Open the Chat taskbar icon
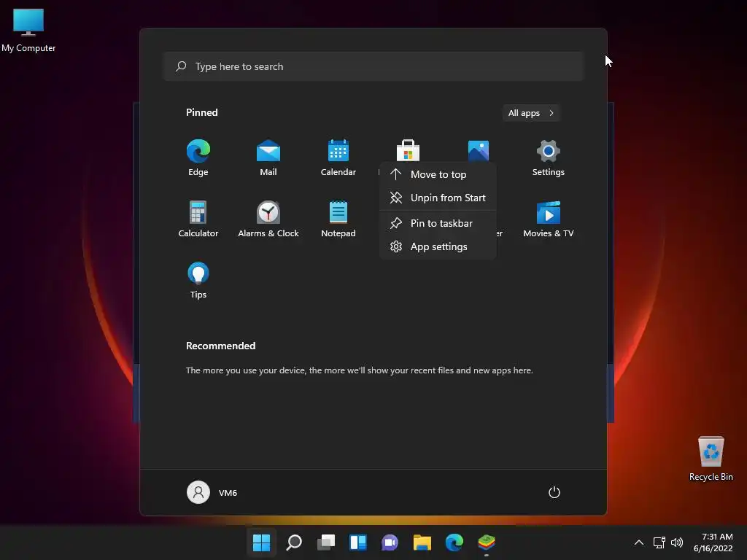 tap(390, 542)
